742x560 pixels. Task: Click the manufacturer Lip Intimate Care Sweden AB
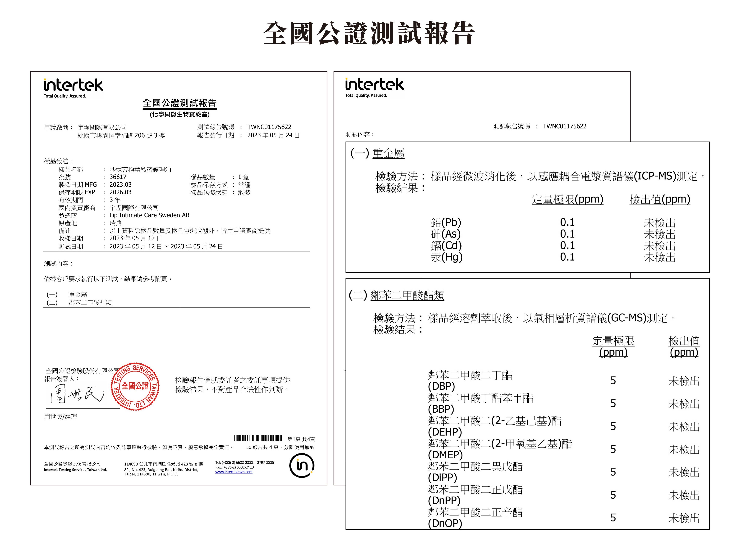(149, 215)
